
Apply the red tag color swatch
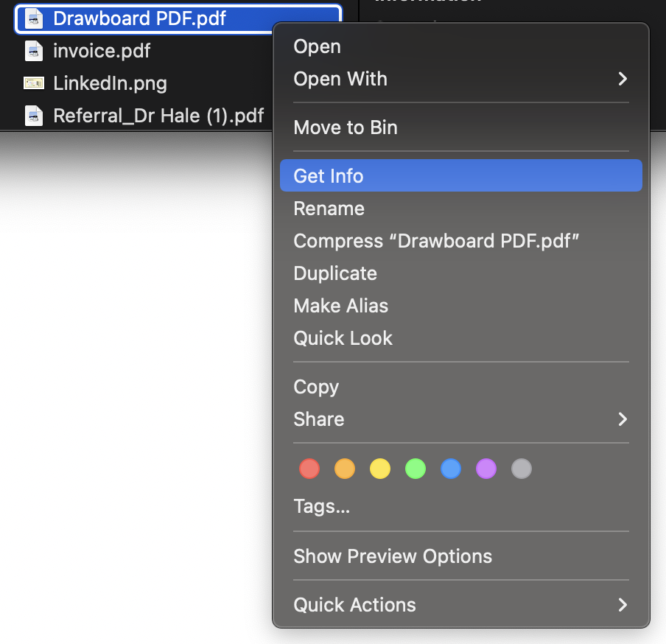(309, 469)
